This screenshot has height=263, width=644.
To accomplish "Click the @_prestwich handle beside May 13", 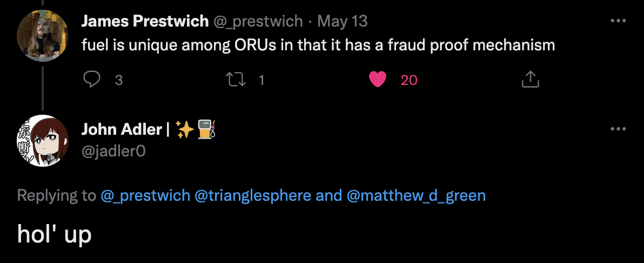I will click(x=258, y=21).
